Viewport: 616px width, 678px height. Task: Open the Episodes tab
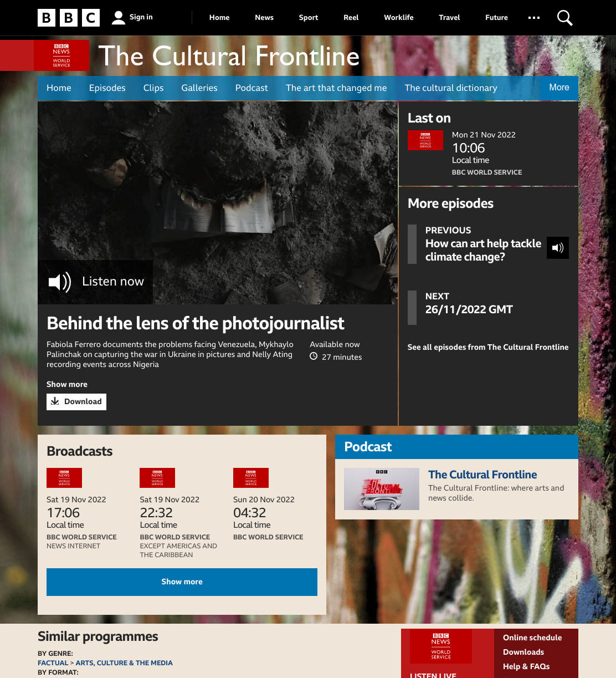pos(107,88)
